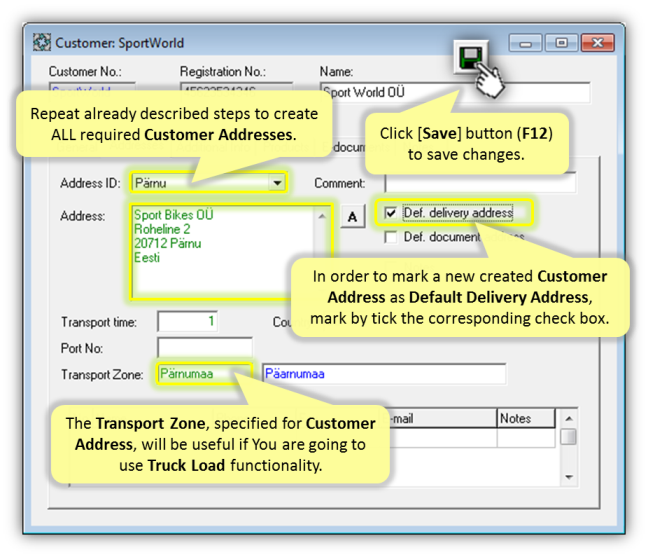The width and height of the screenshot is (648, 557).
Task: Click the 'Eesti' line in the address
Action: 147,257
